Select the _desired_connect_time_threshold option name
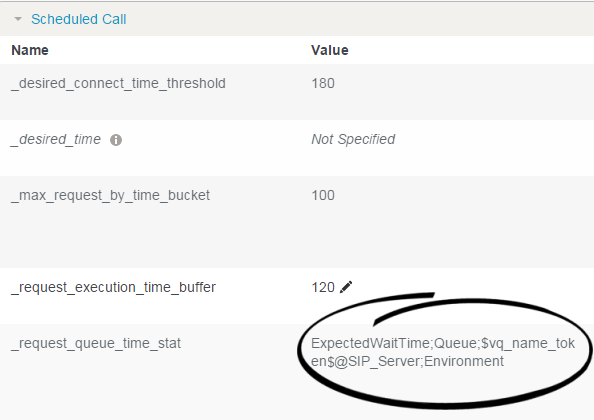Image resolution: width=594 pixels, height=420 pixels. click(118, 83)
